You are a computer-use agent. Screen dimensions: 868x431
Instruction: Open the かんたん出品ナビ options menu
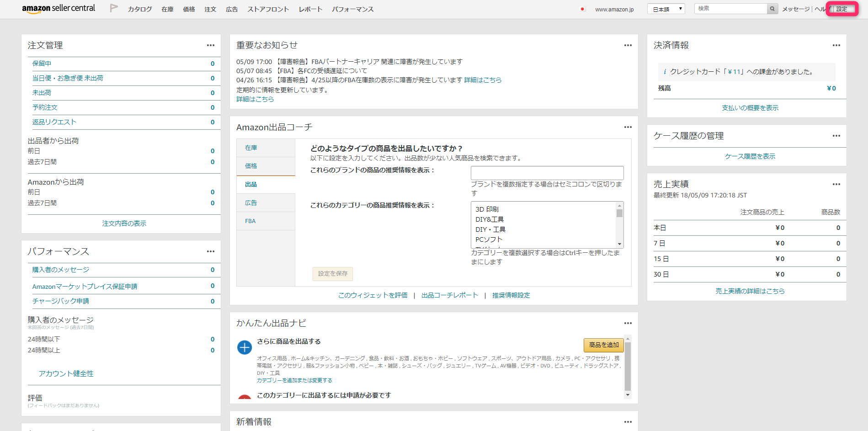click(x=628, y=323)
